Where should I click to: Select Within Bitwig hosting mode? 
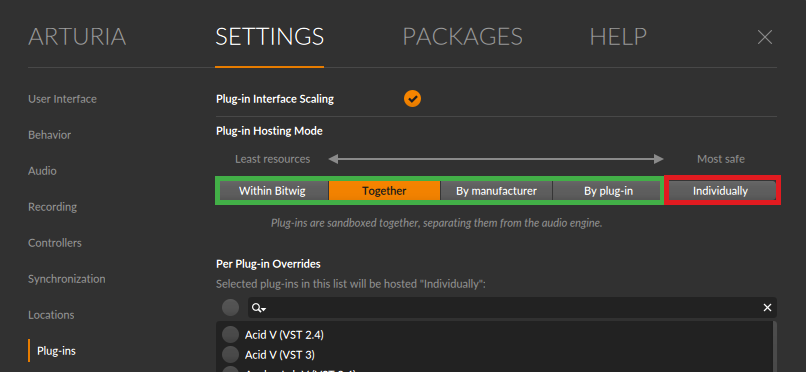(272, 191)
